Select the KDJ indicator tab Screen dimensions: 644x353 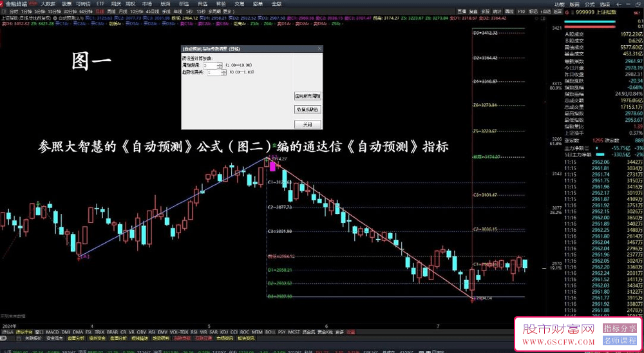(x=225, y=332)
